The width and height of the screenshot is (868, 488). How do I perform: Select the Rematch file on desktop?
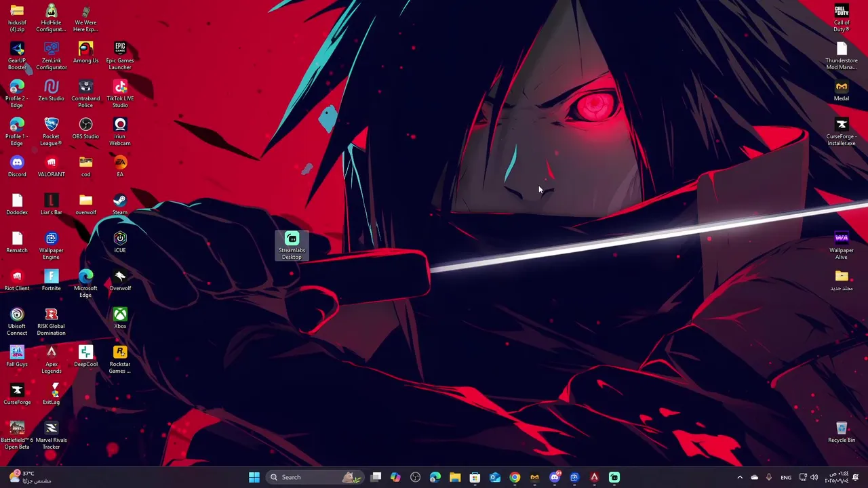(x=17, y=243)
